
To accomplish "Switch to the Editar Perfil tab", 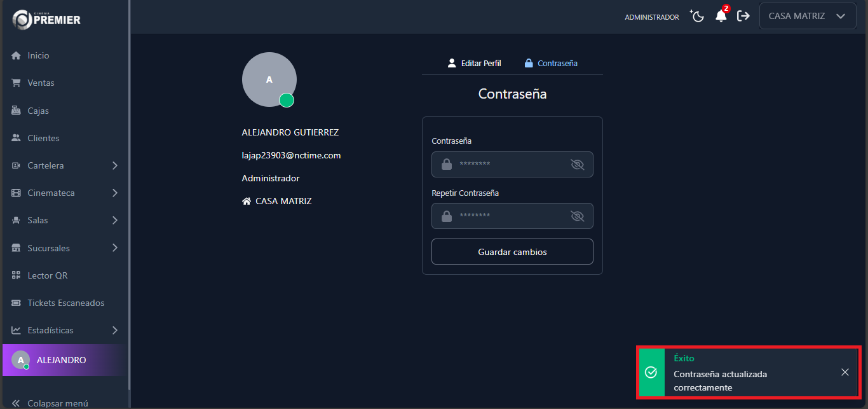I will [x=474, y=63].
